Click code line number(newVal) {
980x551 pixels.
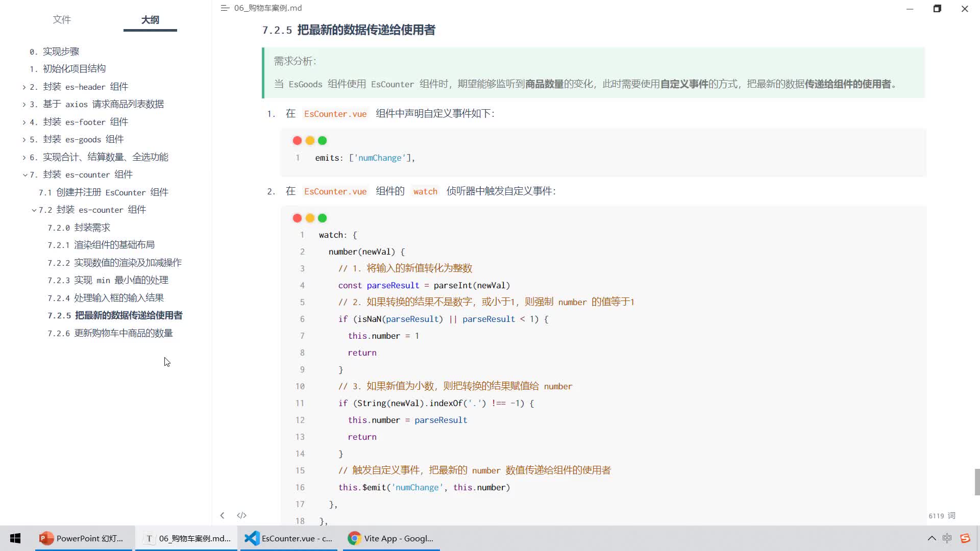click(366, 252)
